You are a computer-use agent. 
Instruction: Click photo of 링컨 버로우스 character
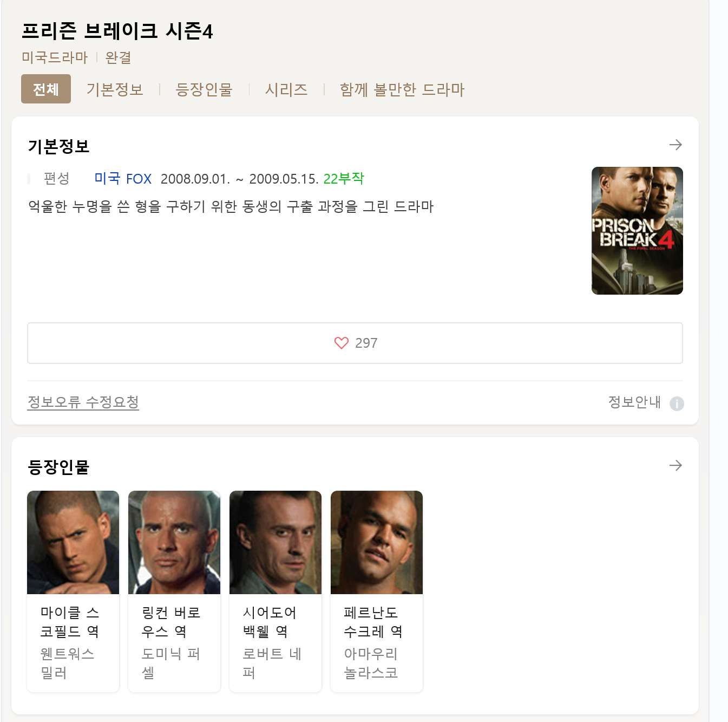[x=174, y=542]
